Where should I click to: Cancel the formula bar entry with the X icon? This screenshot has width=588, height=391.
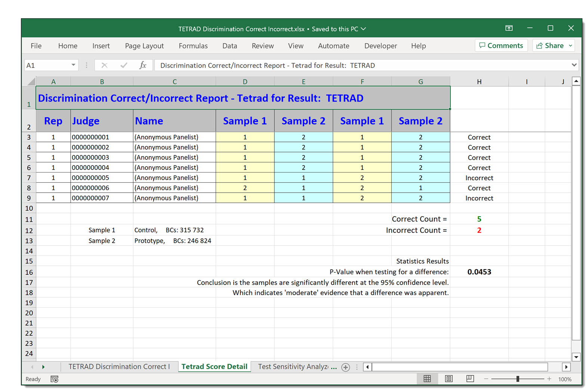(104, 65)
